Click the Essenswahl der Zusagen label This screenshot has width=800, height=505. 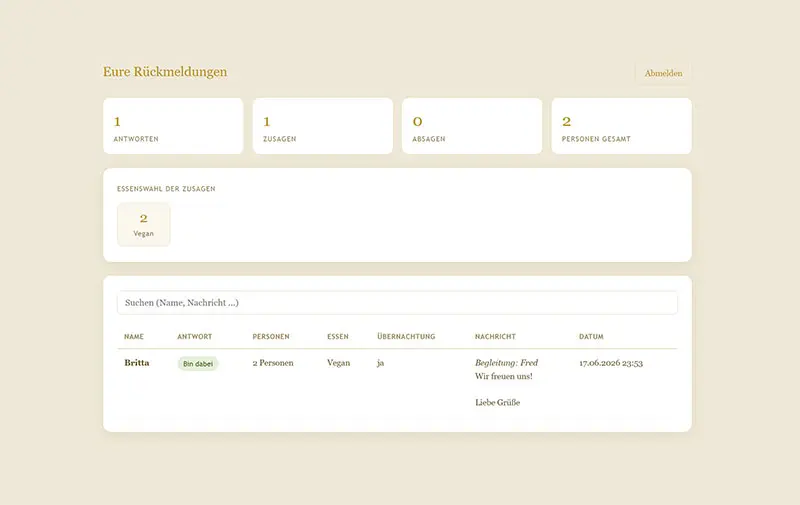pyautogui.click(x=166, y=189)
